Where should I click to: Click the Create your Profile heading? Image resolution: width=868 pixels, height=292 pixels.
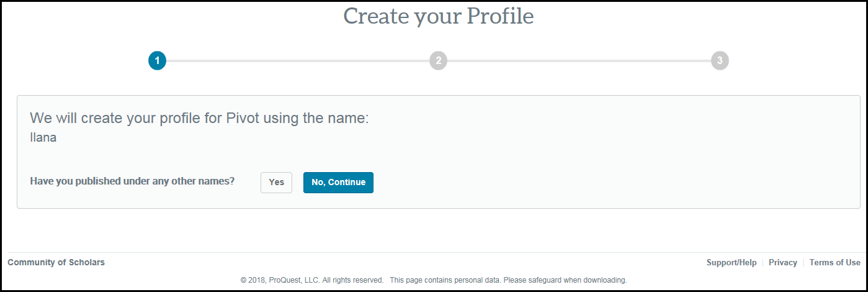(439, 16)
